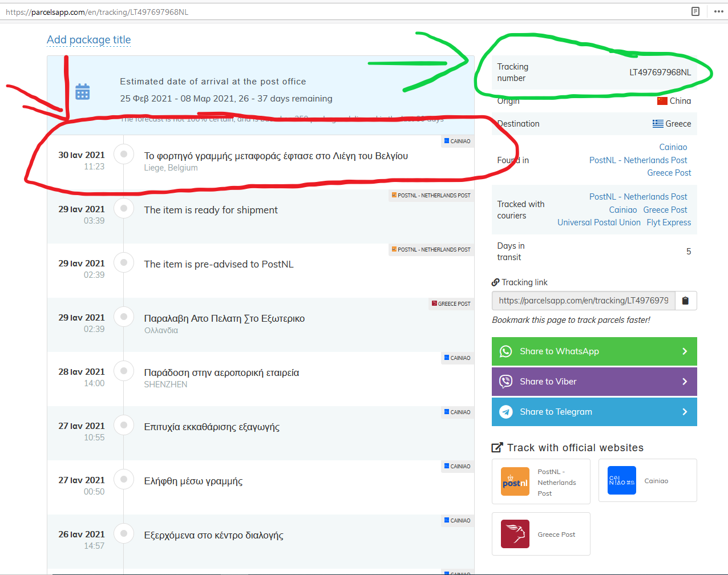Click Greece Post label in official websites tile

pos(556,534)
